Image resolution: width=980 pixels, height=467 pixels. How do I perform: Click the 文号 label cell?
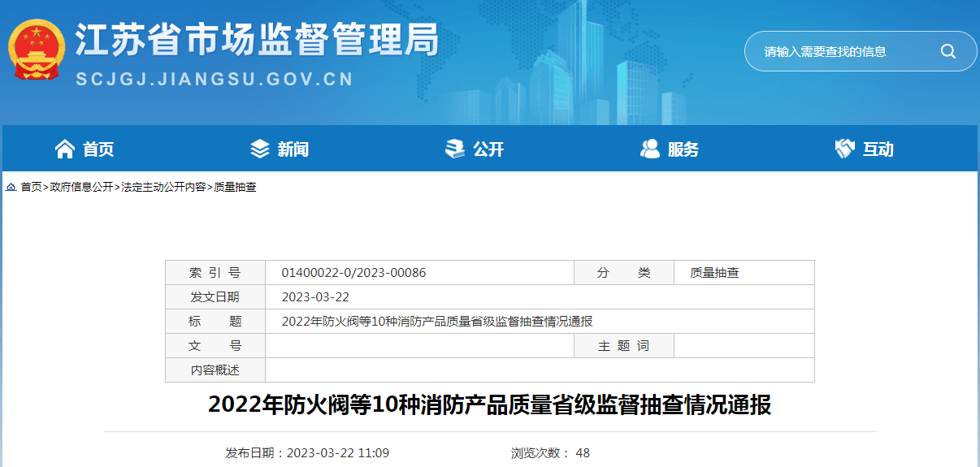coord(215,346)
